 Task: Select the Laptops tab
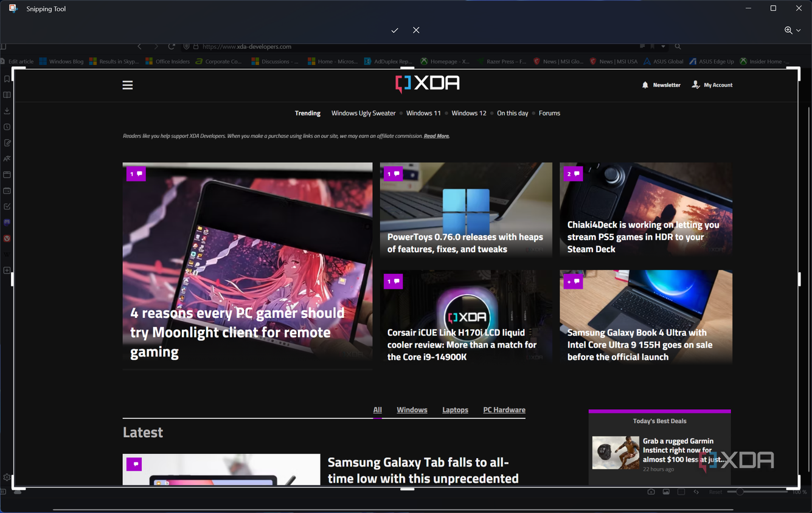click(455, 410)
